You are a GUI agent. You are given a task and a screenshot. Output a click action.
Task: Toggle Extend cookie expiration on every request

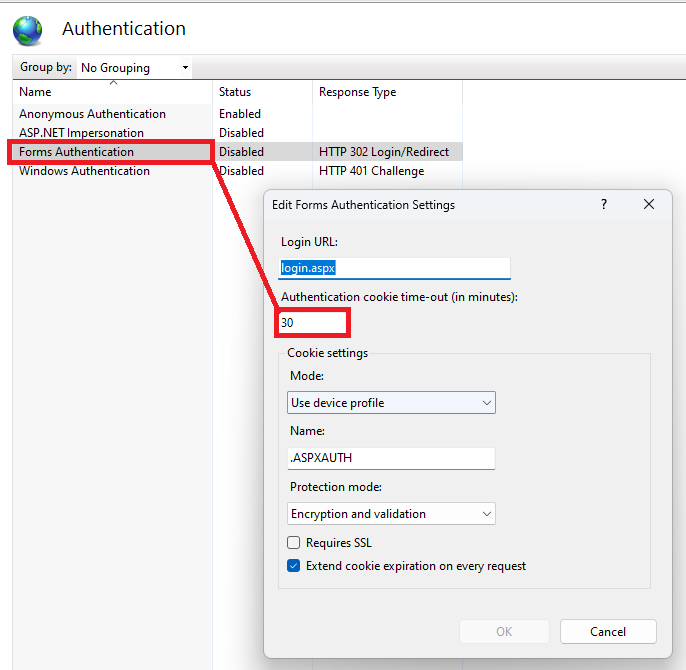pos(294,566)
